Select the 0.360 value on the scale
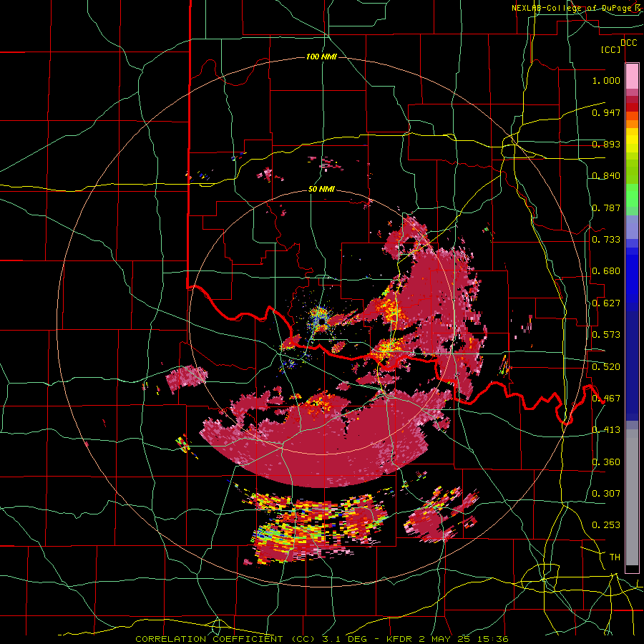The width and height of the screenshot is (644, 644). click(x=606, y=462)
